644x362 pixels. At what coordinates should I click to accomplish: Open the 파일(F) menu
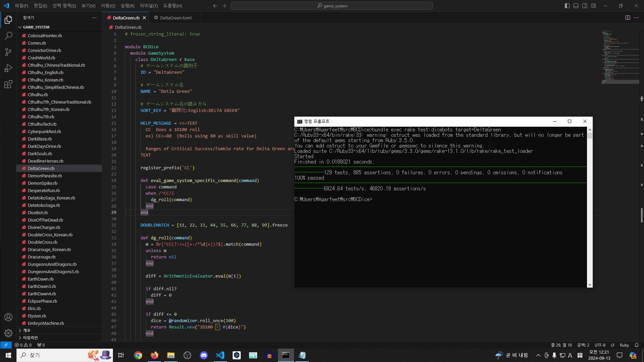pos(21,6)
